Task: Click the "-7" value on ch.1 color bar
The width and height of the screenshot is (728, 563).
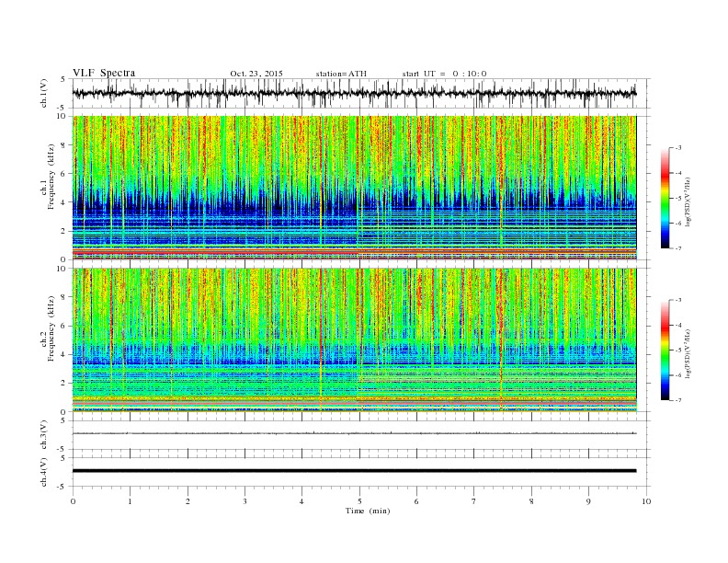Action: (x=678, y=248)
